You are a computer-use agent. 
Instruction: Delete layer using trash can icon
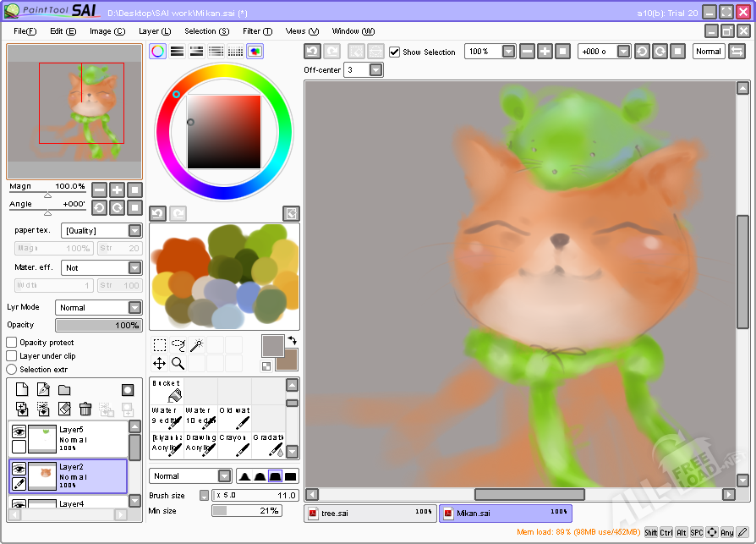85,409
